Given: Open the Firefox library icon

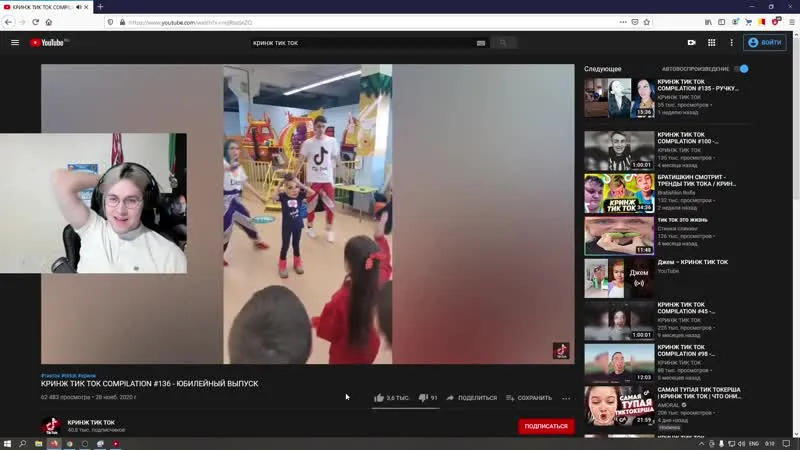Looking at the screenshot, I should click(708, 22).
